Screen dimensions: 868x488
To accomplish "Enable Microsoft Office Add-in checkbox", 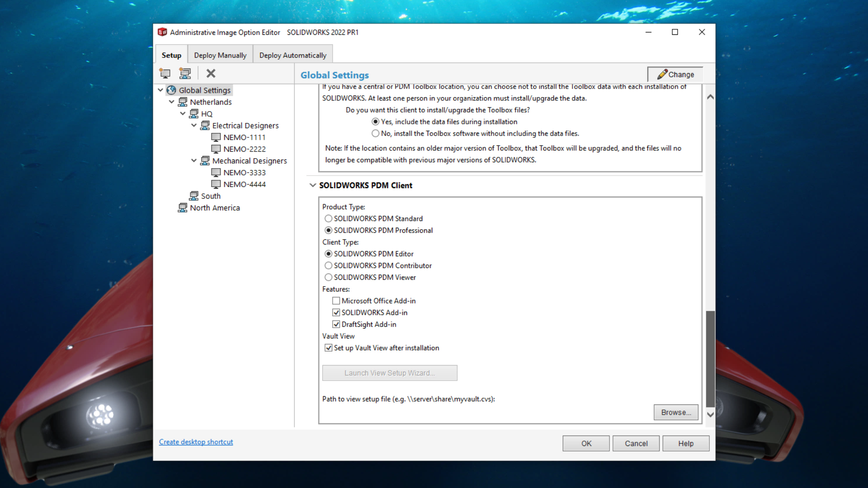I will (x=335, y=300).
